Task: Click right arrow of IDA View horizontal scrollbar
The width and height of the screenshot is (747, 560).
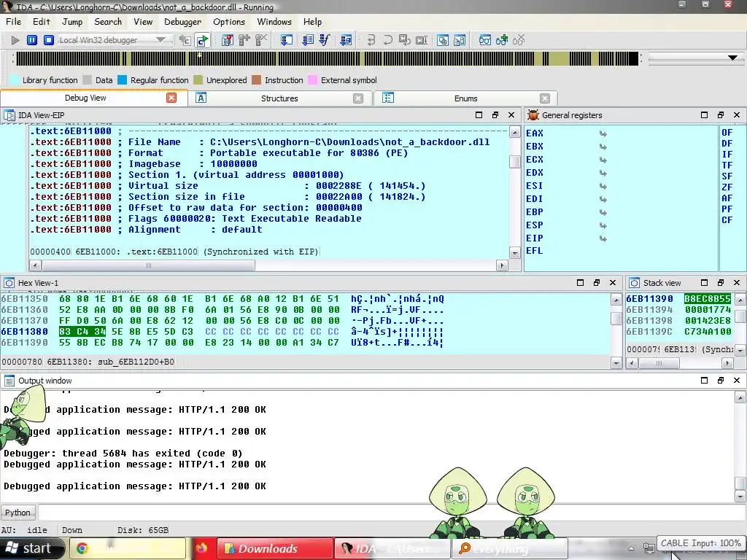Action: point(502,265)
